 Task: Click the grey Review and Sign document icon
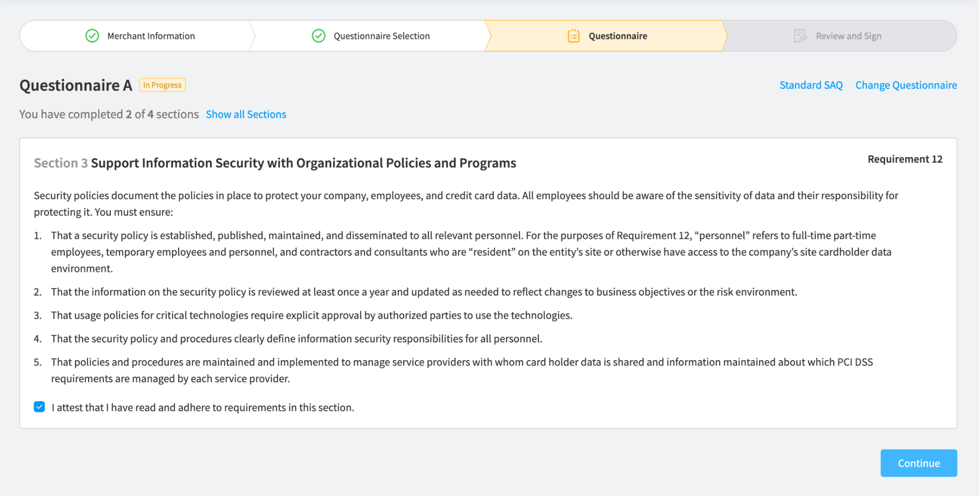point(800,36)
